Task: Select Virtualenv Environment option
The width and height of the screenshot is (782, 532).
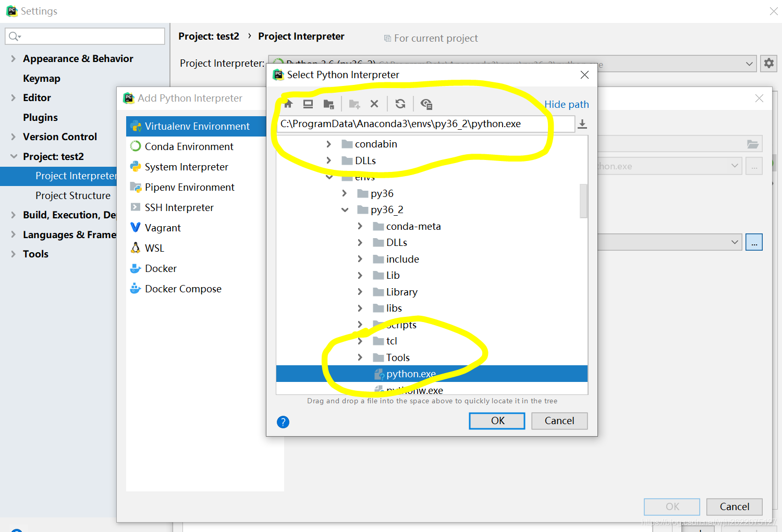Action: point(196,126)
